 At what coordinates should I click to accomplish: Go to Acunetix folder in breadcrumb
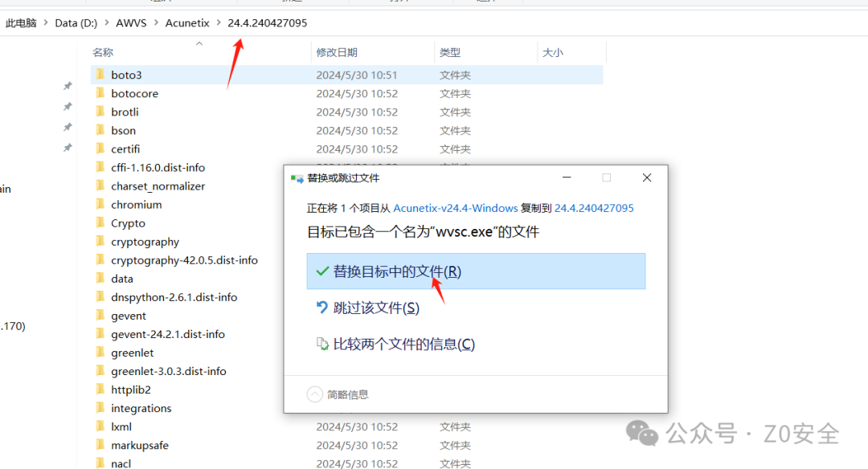pos(187,22)
